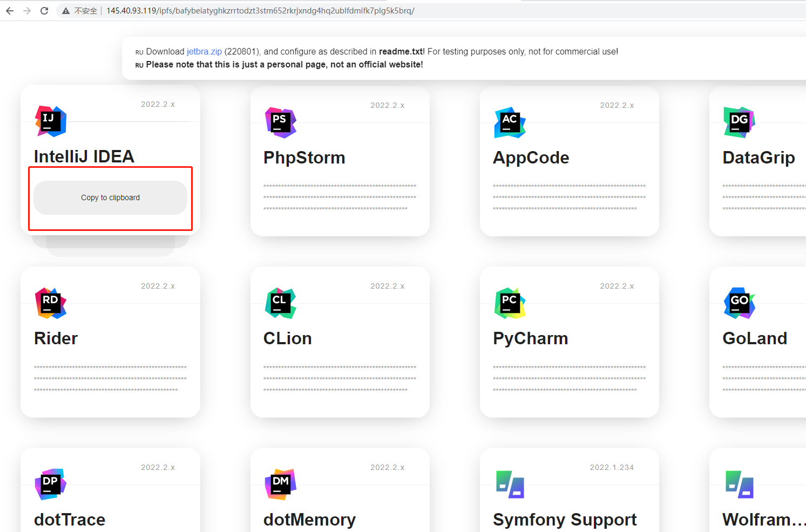Click the DataGrip card title

click(759, 158)
